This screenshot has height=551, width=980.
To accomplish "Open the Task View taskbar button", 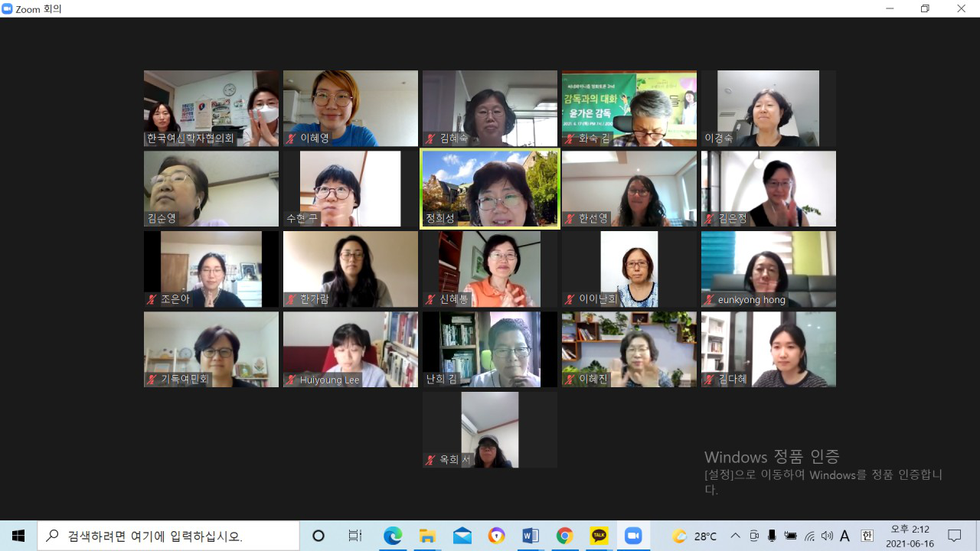I will click(x=355, y=536).
